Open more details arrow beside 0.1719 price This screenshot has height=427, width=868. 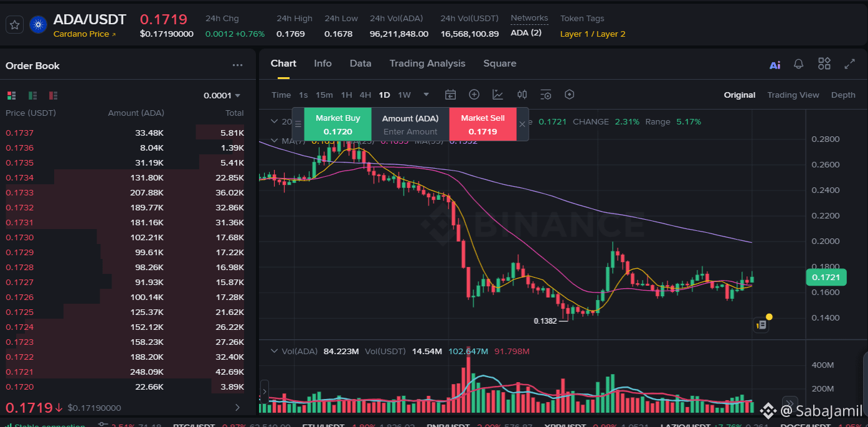click(x=237, y=408)
